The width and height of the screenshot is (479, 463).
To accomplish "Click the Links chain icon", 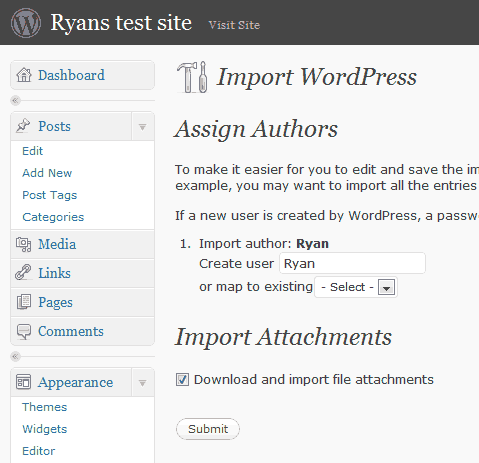I will coord(23,273).
